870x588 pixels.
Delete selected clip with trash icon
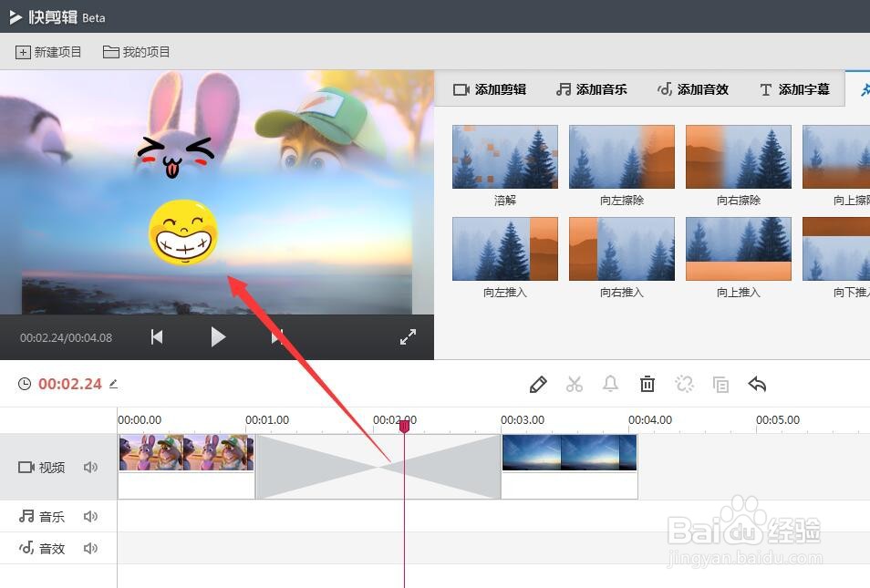click(x=647, y=384)
